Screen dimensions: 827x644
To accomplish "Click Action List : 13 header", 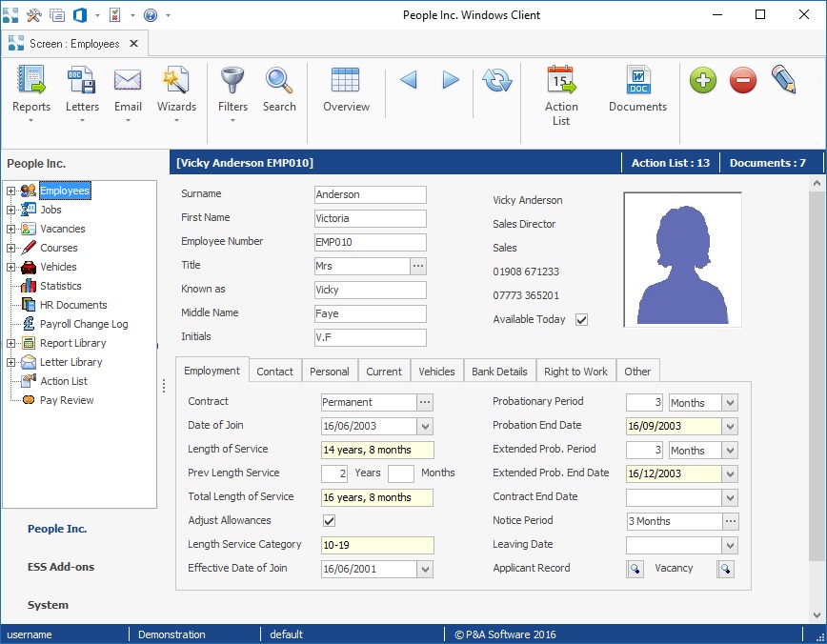I will pos(671,163).
